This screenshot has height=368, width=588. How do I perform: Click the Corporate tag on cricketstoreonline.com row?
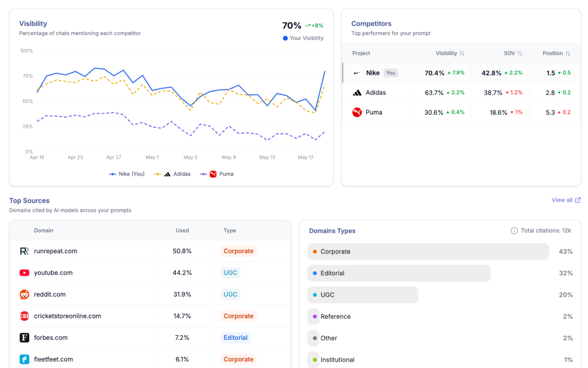(x=238, y=316)
